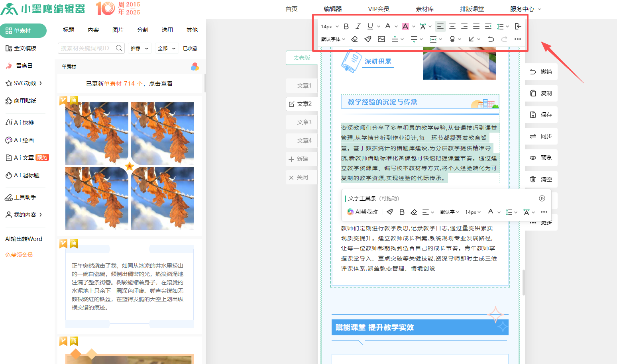Click the 保存 button

541,115
